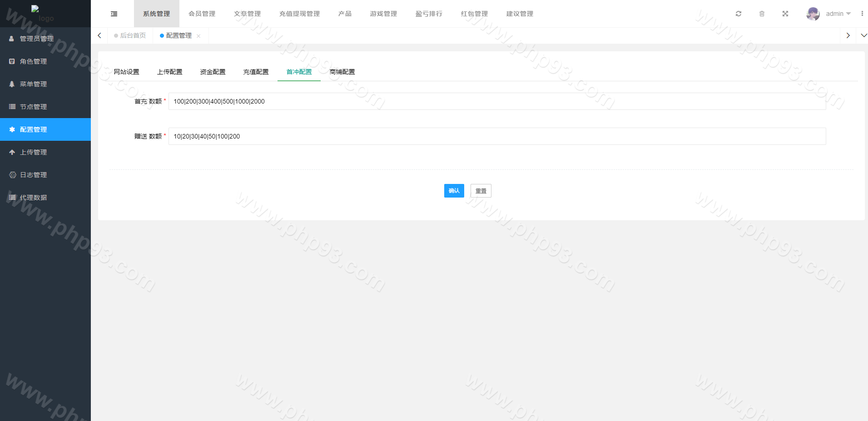The width and height of the screenshot is (868, 421).
Task: Focus the 赠送 数额 input field
Action: pos(497,136)
